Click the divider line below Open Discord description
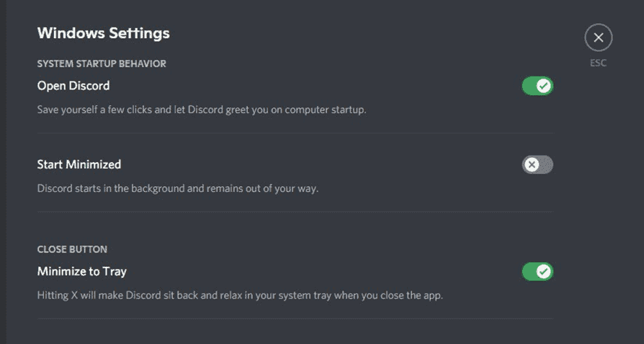 point(295,133)
